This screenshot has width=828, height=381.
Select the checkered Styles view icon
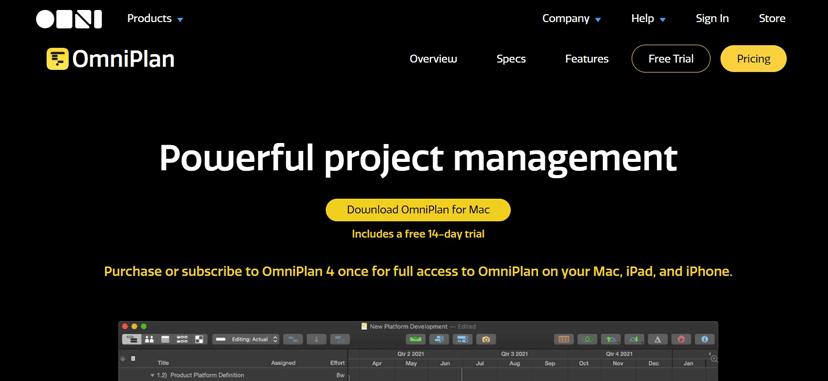point(199,339)
